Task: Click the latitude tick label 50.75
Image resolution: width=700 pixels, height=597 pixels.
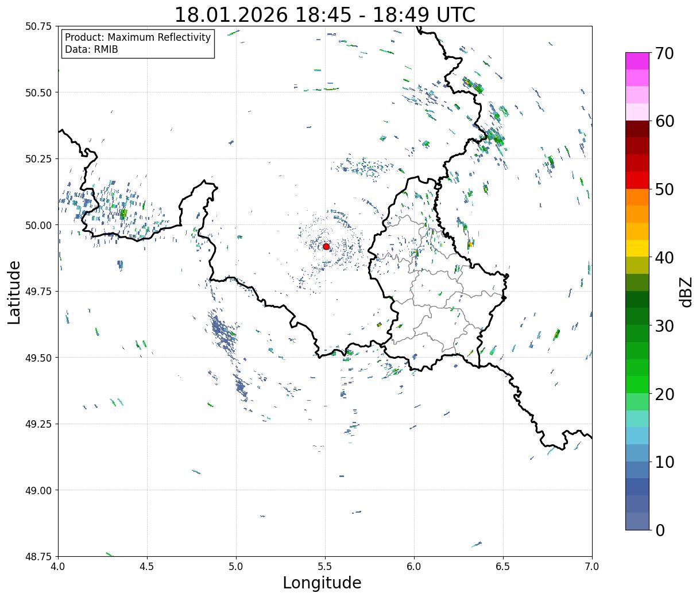Action: (x=38, y=26)
